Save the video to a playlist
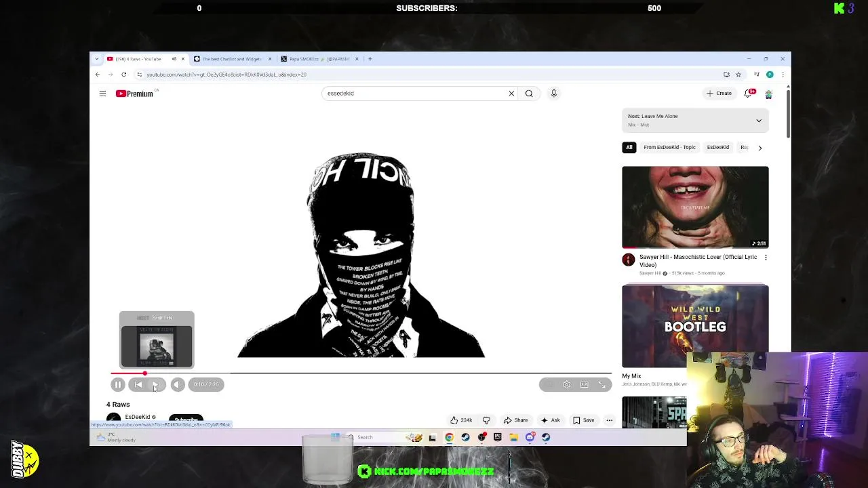Image resolution: width=868 pixels, height=488 pixels. 583,420
